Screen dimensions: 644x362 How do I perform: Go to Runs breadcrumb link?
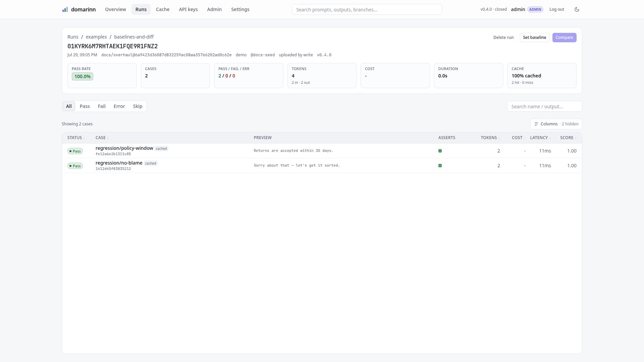point(73,37)
